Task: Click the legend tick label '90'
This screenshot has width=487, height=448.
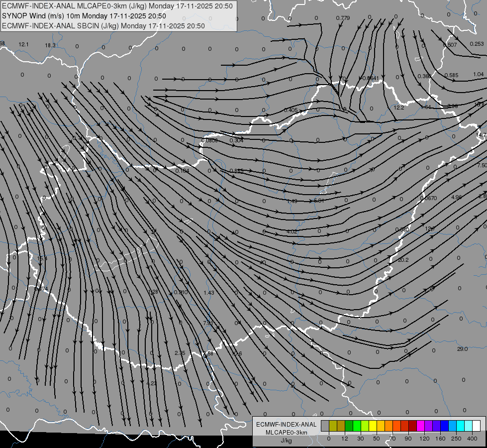Action: [408, 439]
